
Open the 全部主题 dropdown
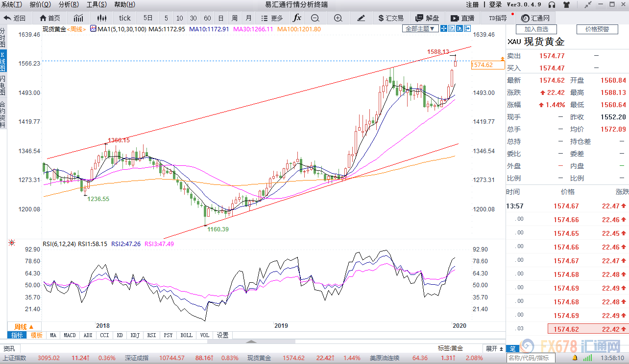420,28
